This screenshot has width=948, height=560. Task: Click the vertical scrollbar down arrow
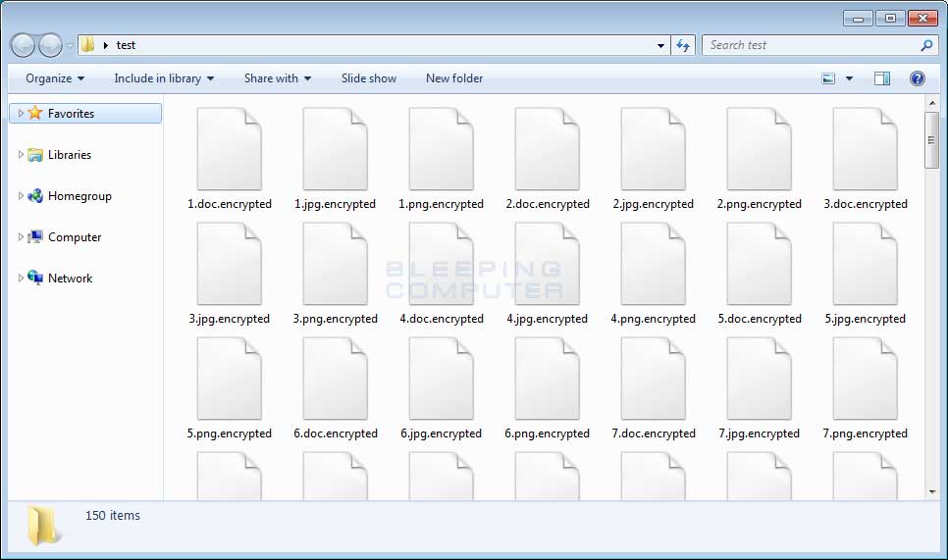pos(931,492)
